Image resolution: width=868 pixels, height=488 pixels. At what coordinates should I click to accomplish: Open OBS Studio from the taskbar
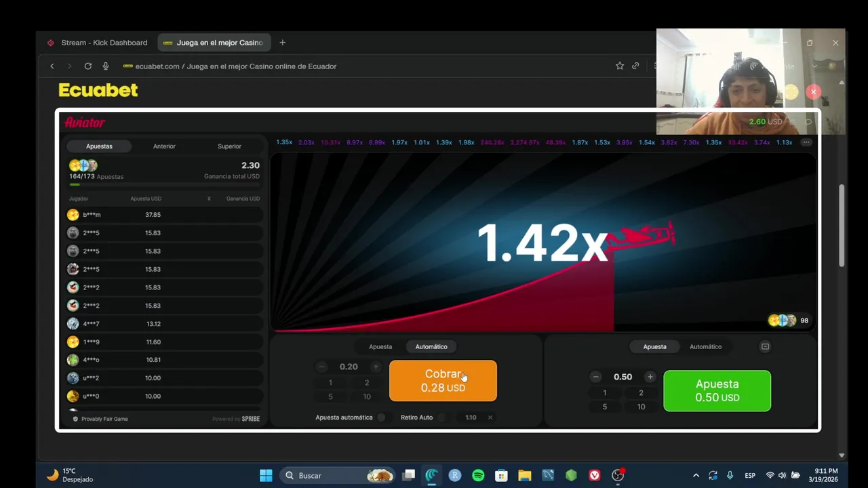[618, 475]
